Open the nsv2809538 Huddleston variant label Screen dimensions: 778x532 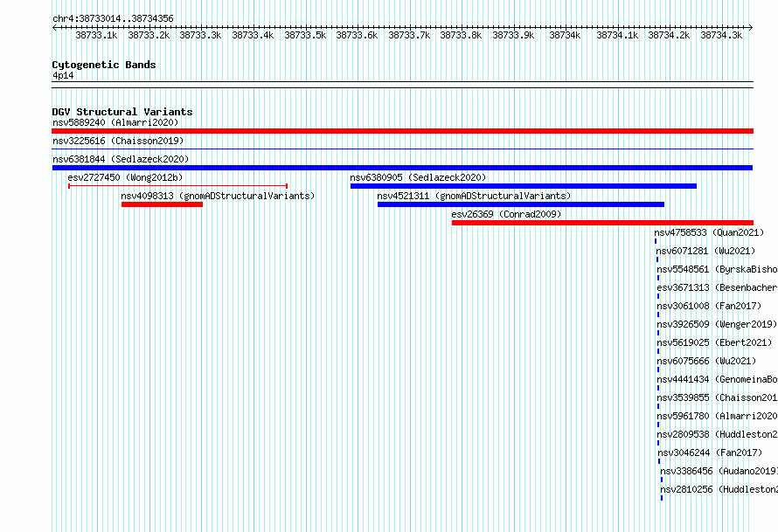(x=717, y=434)
